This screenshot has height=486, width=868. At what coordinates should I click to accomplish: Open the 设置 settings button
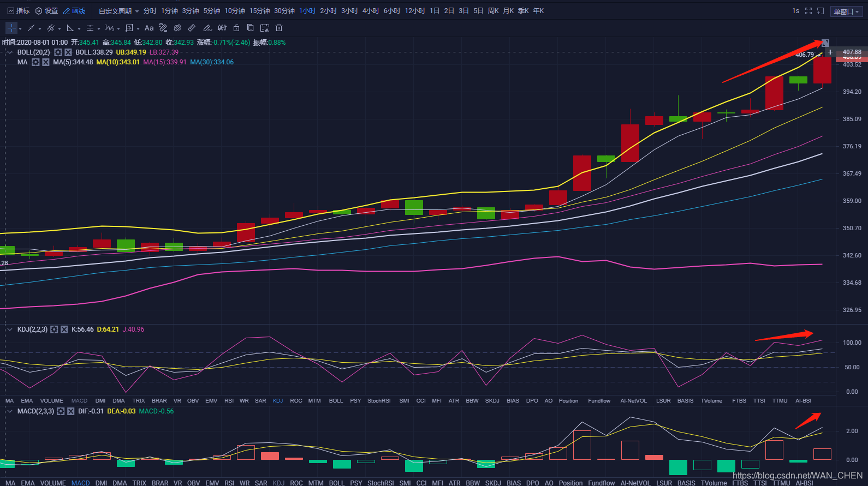coord(46,11)
